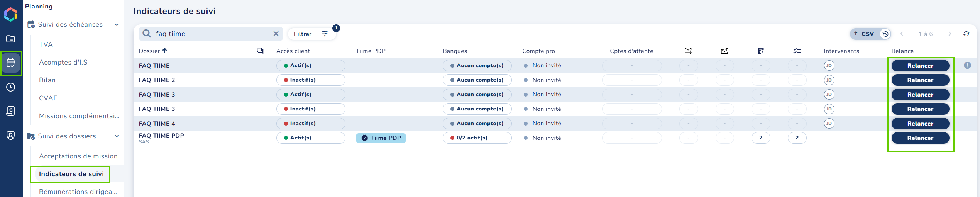Click Aucun compte(s) for FAQ TIIME
The height and width of the screenshot is (197, 980).
(x=477, y=66)
